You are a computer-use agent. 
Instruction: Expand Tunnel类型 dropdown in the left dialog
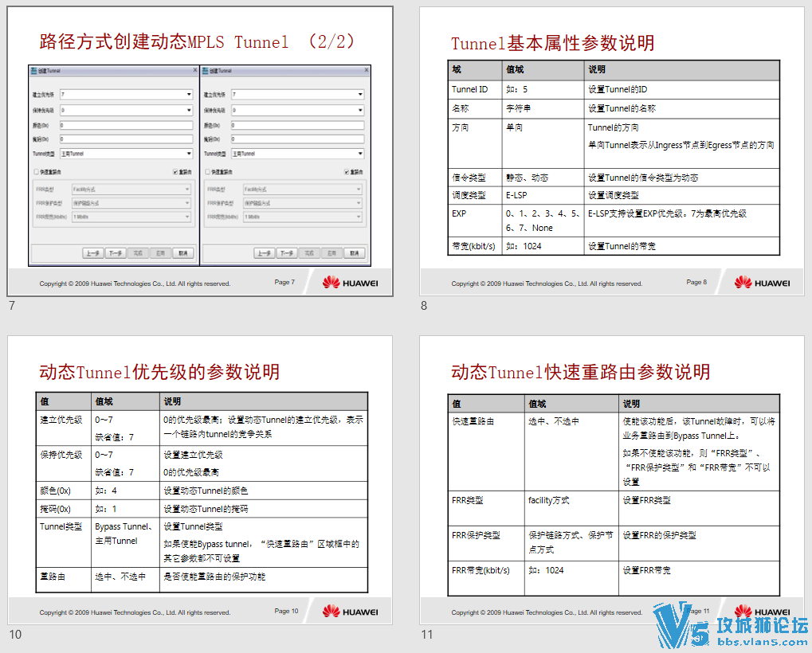(127, 154)
